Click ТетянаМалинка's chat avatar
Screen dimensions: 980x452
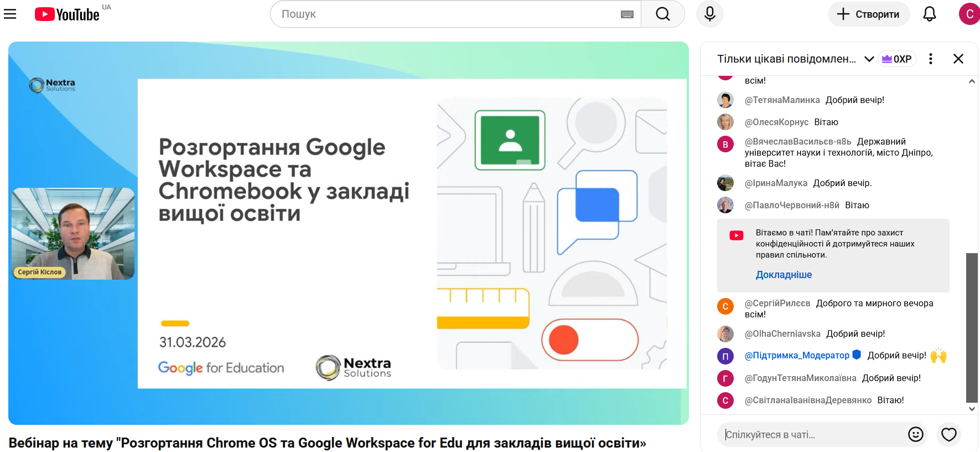725,100
